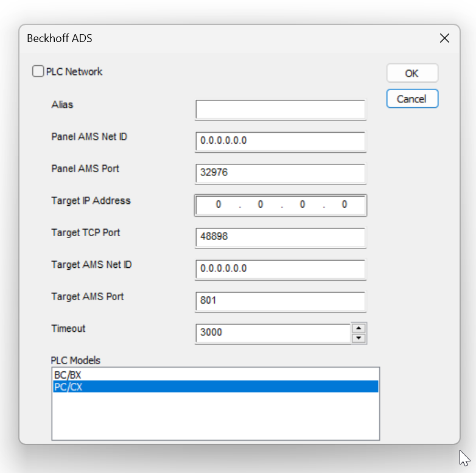Image resolution: width=476 pixels, height=473 pixels.
Task: Select fourth octet of Target IP Address
Action: (345, 205)
